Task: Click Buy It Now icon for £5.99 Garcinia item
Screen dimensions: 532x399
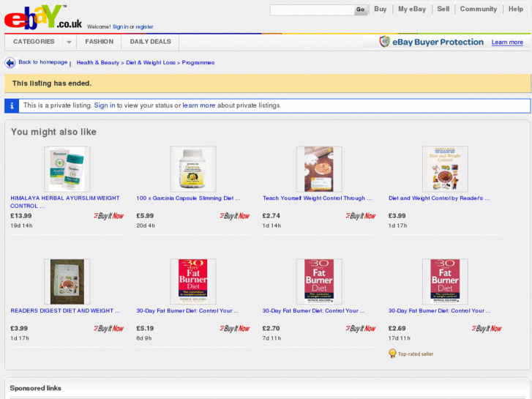Action: [x=235, y=216]
